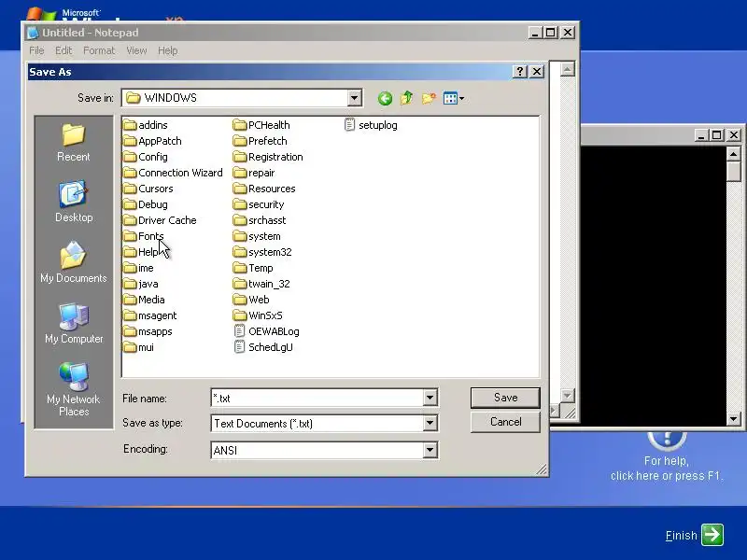
Task: Expand the Save as type dropdown
Action: click(430, 423)
